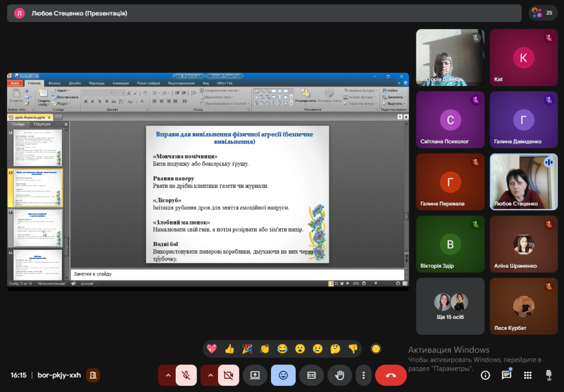Leave the call with red hang-up button
Viewport: 564px width, 392px height.
(391, 375)
